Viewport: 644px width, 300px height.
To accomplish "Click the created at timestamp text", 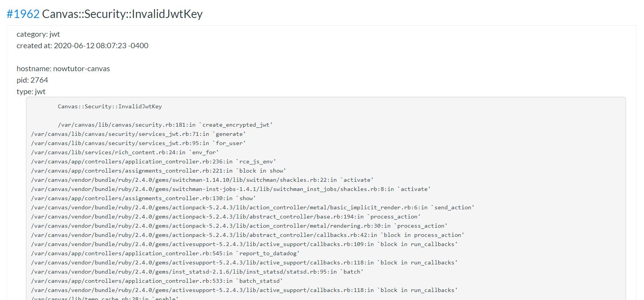I will pos(82,46).
